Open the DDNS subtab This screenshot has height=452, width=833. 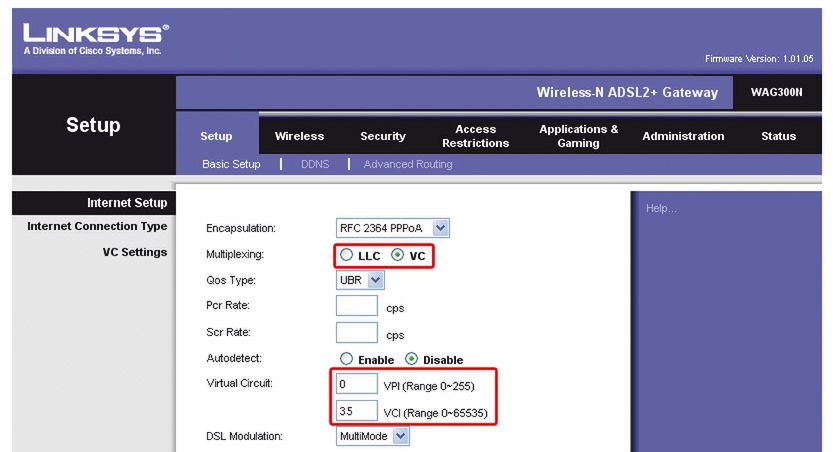pos(315,164)
